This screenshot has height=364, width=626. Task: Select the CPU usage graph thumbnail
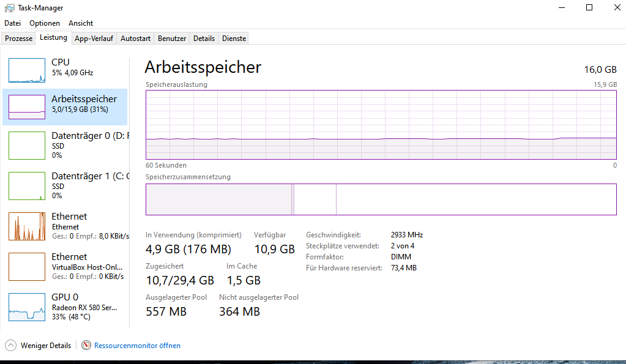click(27, 70)
